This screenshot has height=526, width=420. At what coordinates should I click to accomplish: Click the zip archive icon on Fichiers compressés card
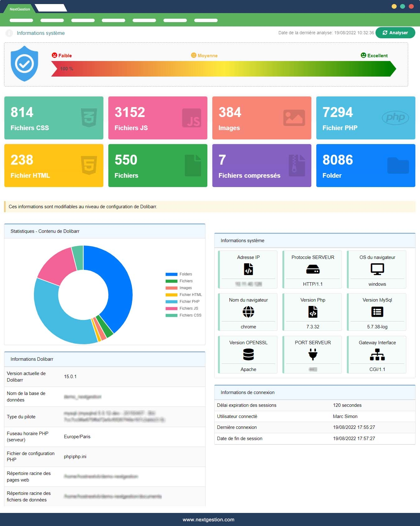pyautogui.click(x=296, y=165)
